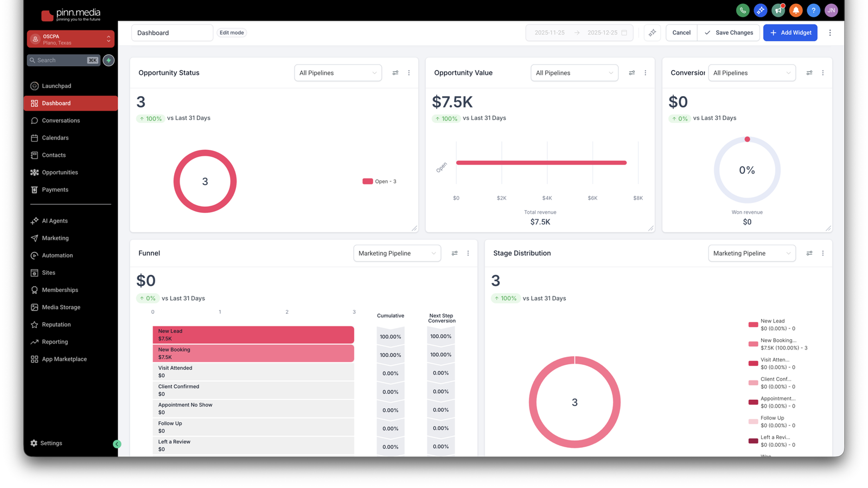Open filter settings on Opportunity Status widget
This screenshot has width=868, height=488.
pyautogui.click(x=395, y=73)
